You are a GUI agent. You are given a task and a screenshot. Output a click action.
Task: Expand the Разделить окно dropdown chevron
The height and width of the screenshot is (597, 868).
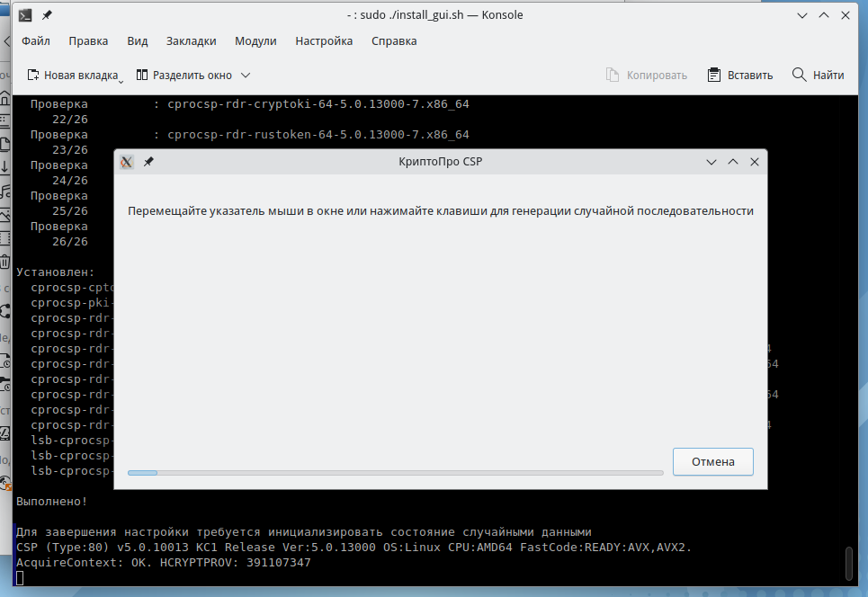click(246, 76)
